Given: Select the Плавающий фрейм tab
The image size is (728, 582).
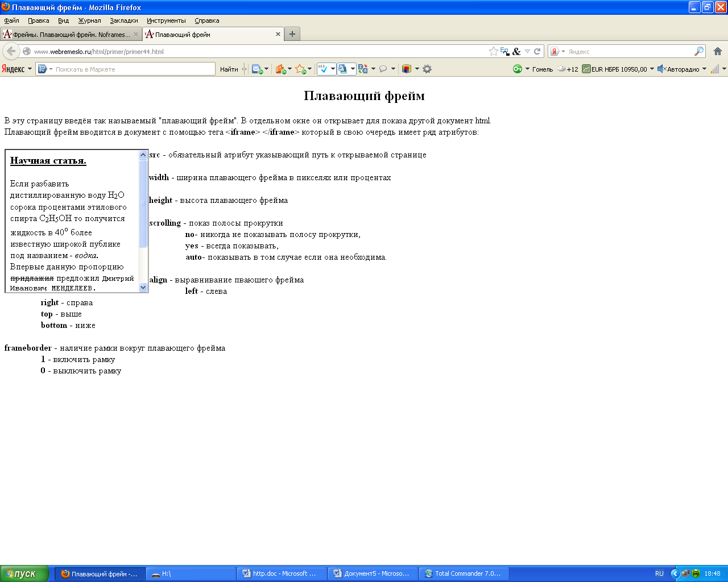Looking at the screenshot, I should (213, 34).
